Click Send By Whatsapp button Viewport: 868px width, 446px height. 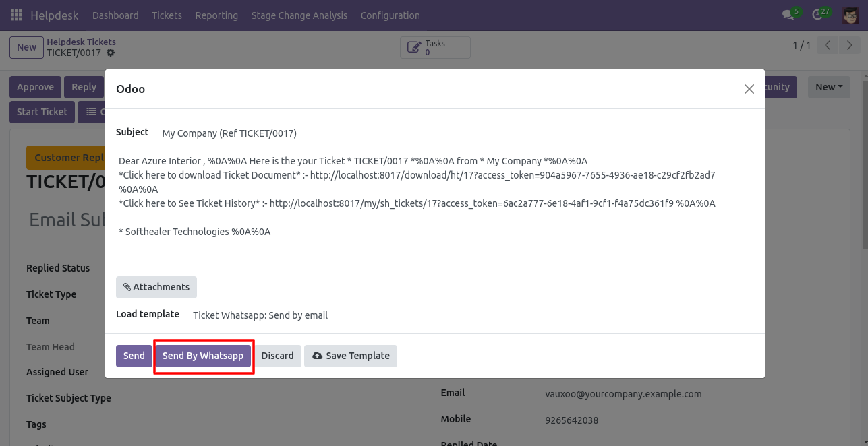pyautogui.click(x=203, y=356)
